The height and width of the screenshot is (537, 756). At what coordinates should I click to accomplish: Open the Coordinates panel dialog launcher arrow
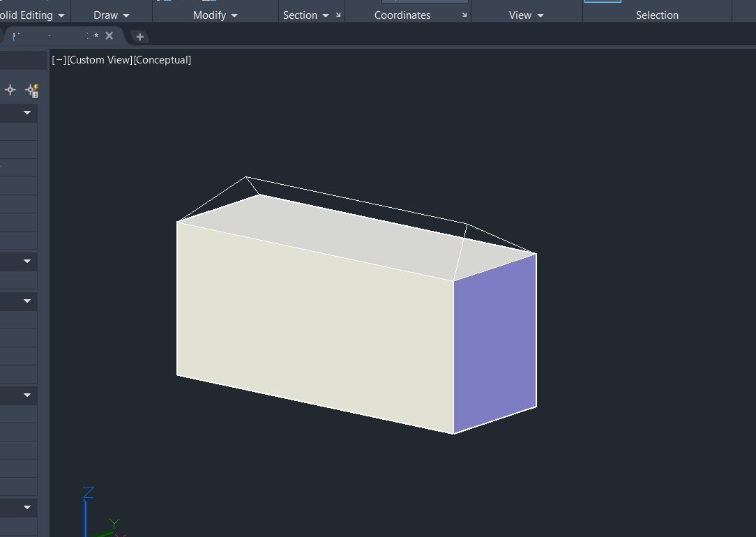(x=465, y=13)
